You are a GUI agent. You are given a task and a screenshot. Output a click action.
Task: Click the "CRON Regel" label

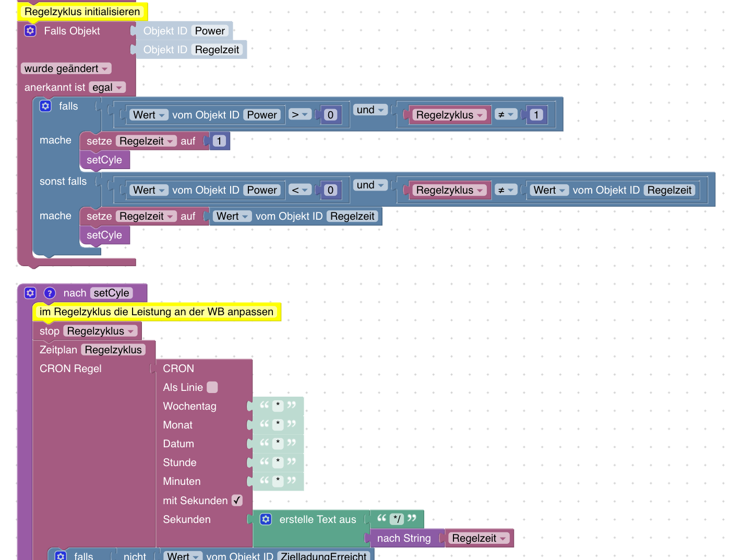[x=70, y=368]
